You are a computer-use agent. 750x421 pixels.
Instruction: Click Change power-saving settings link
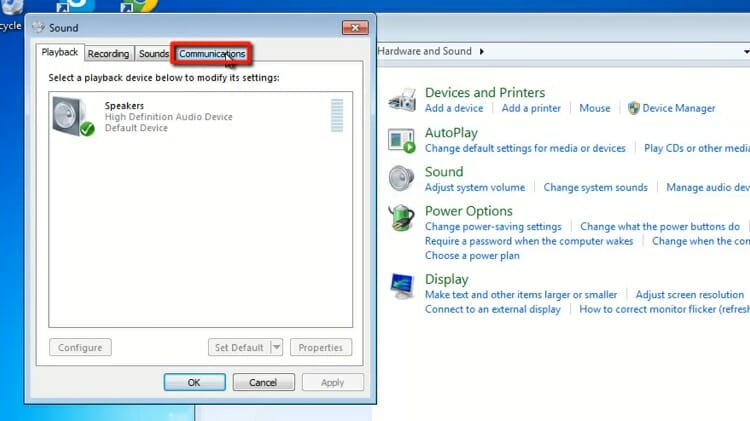tap(493, 227)
